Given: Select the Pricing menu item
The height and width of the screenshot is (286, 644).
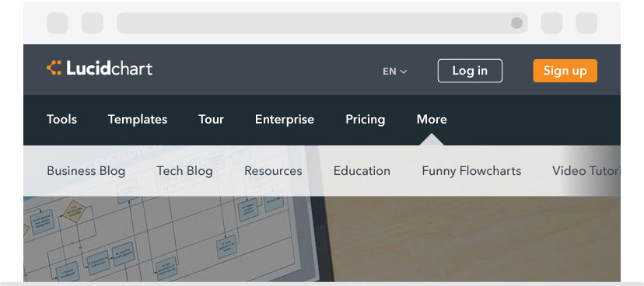Looking at the screenshot, I should pos(365,120).
